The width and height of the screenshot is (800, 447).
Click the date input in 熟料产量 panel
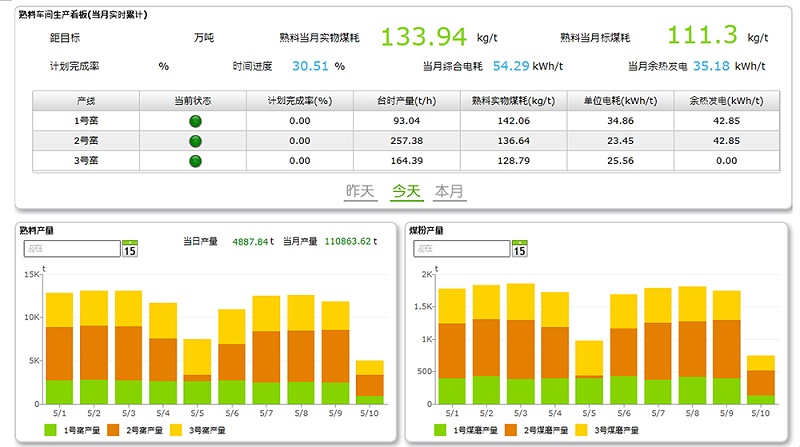point(70,248)
